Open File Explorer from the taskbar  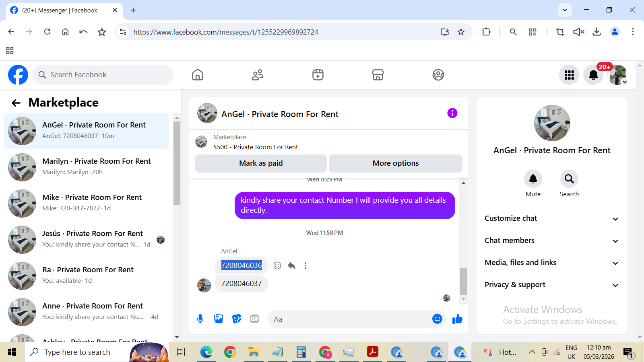tap(254, 352)
